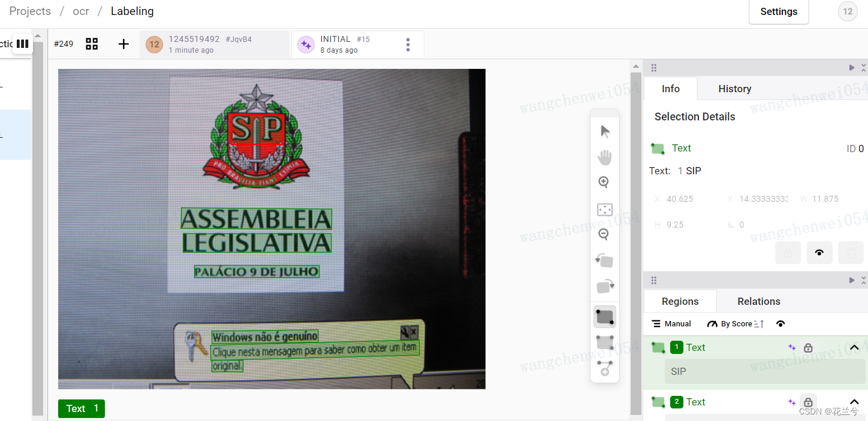Select the green Text 1 label

coord(82,408)
